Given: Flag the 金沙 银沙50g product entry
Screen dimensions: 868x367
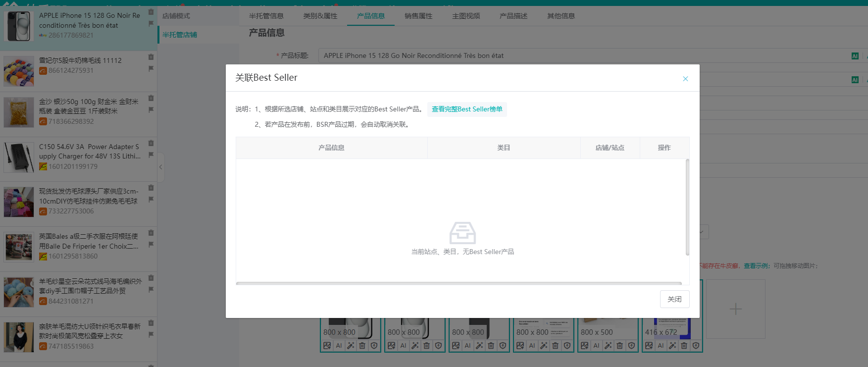Looking at the screenshot, I should pyautogui.click(x=151, y=110).
